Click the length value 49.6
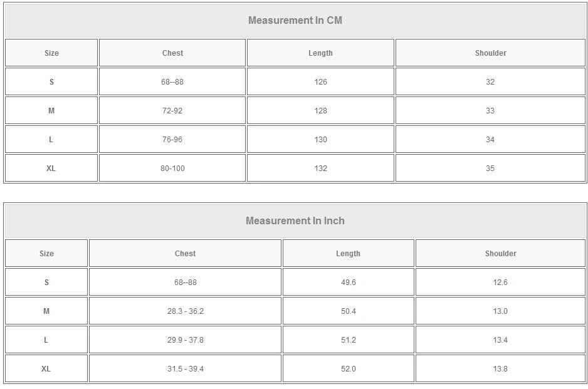This screenshot has width=588, height=389. coord(348,283)
